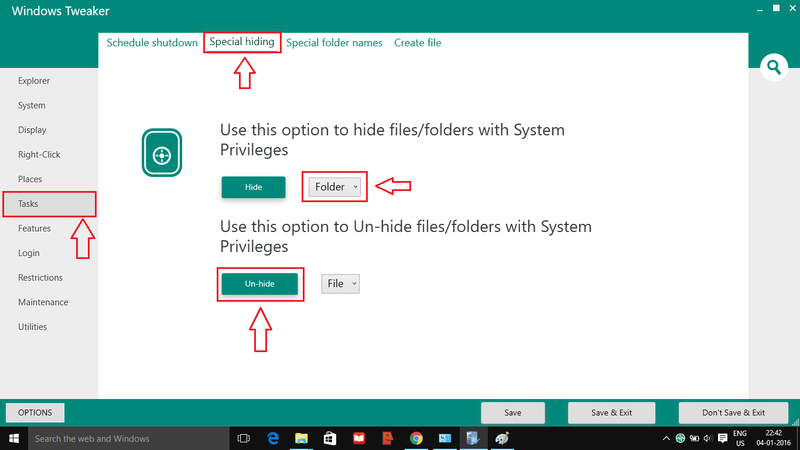Image resolution: width=800 pixels, height=450 pixels.
Task: Minimize the Windows Tweaker window
Action: pos(760,9)
